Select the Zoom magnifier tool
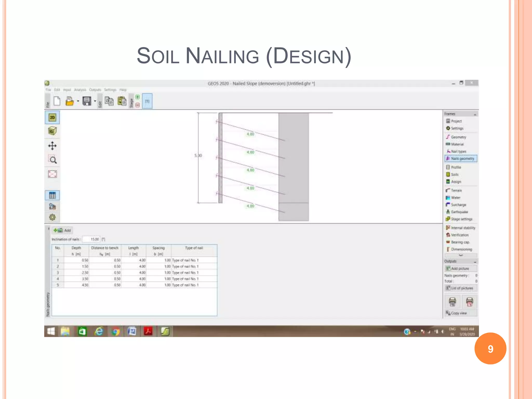The height and width of the screenshot is (399, 532). [52, 160]
